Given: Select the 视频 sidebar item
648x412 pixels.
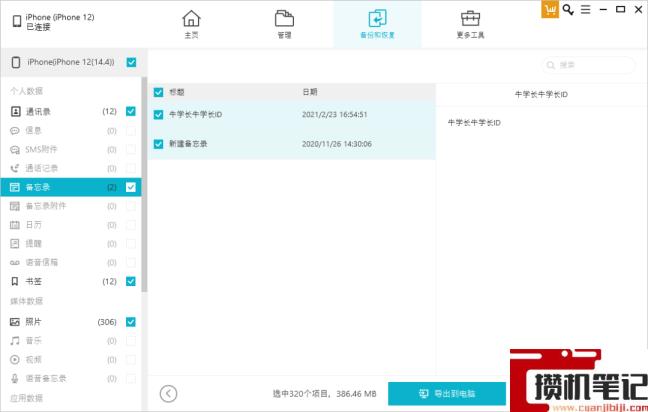Looking at the screenshot, I should point(71,360).
